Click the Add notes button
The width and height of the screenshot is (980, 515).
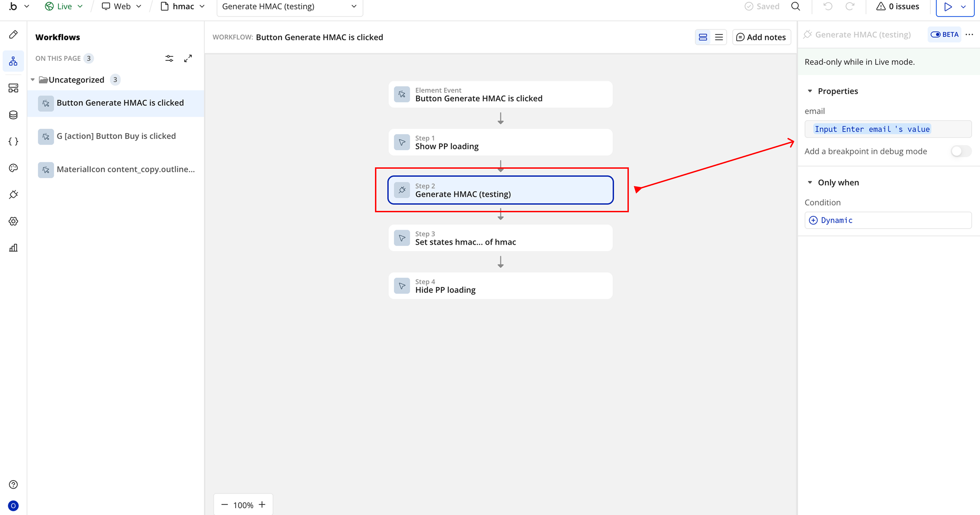click(761, 37)
